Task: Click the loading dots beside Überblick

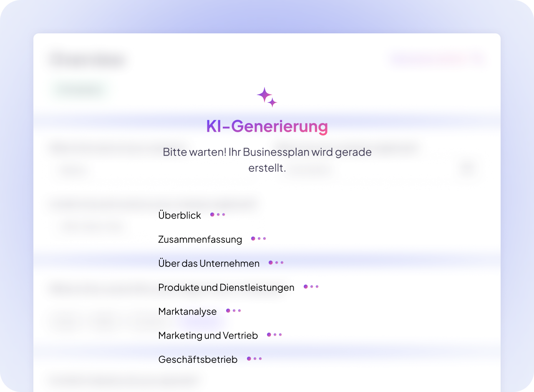Action: [x=218, y=215]
